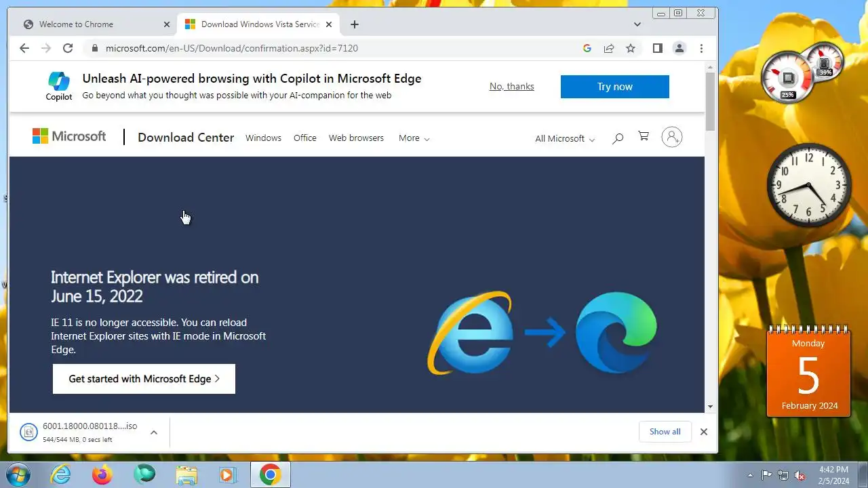Screen dimensions: 868x488
Task: Close the Download Windows Vista Service tab
Action: 329,24
